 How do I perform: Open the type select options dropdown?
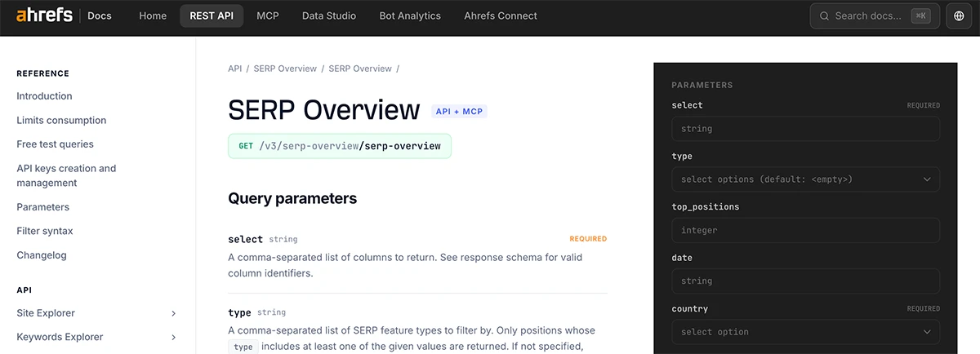(x=805, y=179)
